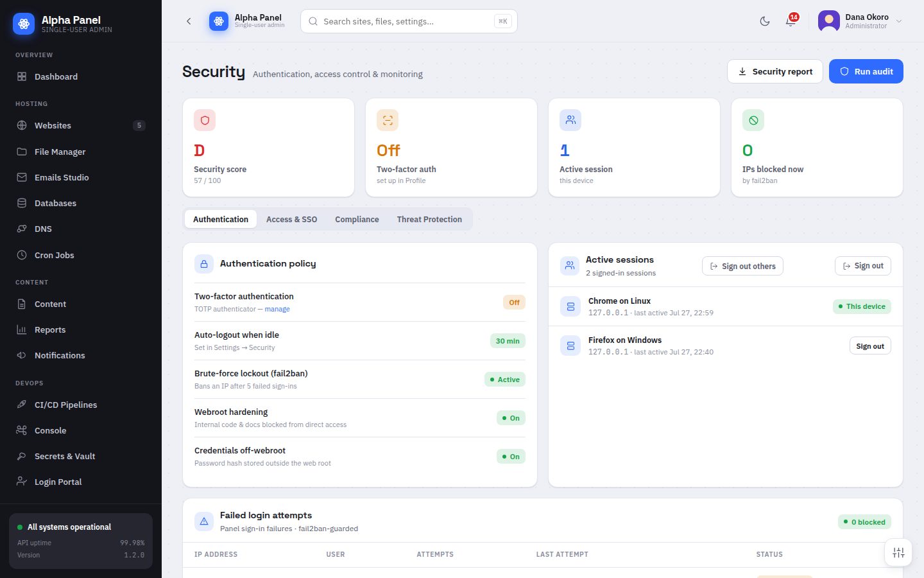Click Sign out in the Active sessions header
This screenshot has height=578, width=924.
[863, 266]
